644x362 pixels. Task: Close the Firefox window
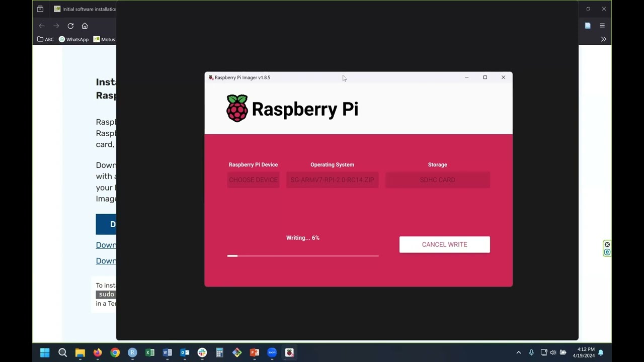click(604, 9)
